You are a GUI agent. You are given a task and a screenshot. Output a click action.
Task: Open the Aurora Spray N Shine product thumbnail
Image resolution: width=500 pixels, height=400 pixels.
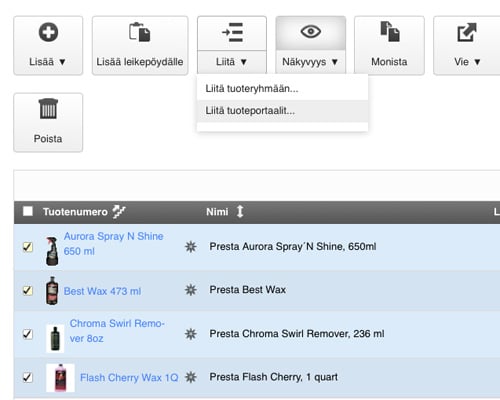pyautogui.click(x=52, y=251)
